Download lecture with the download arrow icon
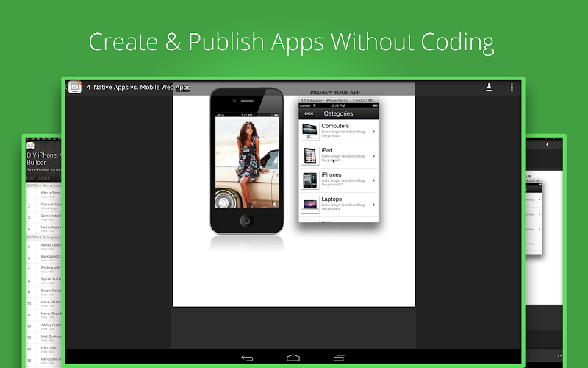The height and width of the screenshot is (368, 588). (x=489, y=87)
